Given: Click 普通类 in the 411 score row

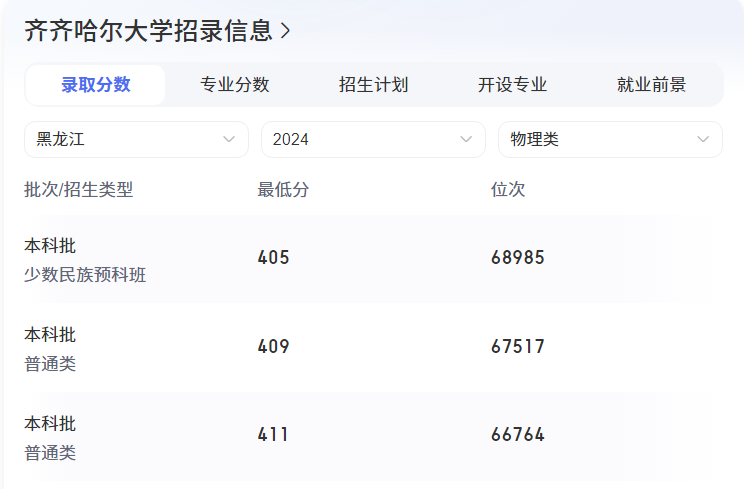Looking at the screenshot, I should coord(50,453).
